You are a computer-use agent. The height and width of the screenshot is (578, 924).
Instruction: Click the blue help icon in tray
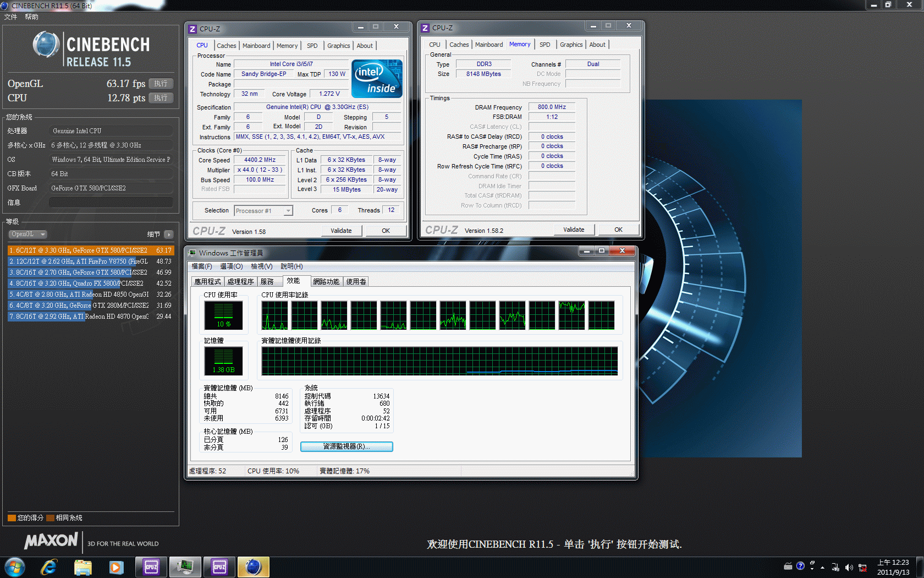[800, 566]
